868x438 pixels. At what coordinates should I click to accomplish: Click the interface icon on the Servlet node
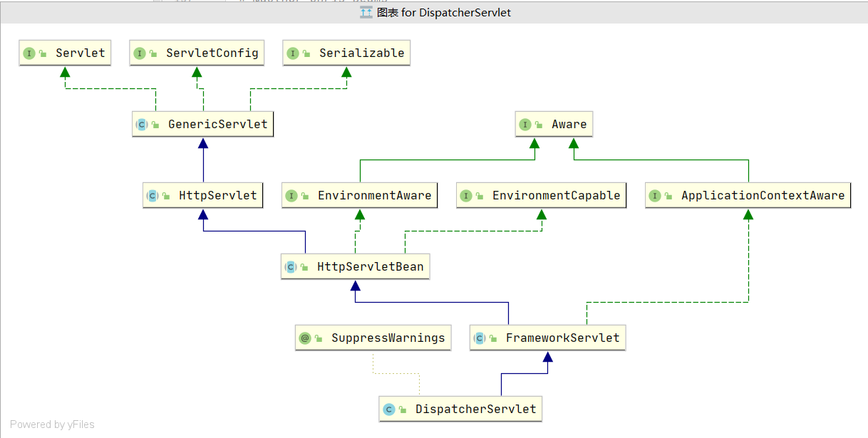click(x=29, y=52)
